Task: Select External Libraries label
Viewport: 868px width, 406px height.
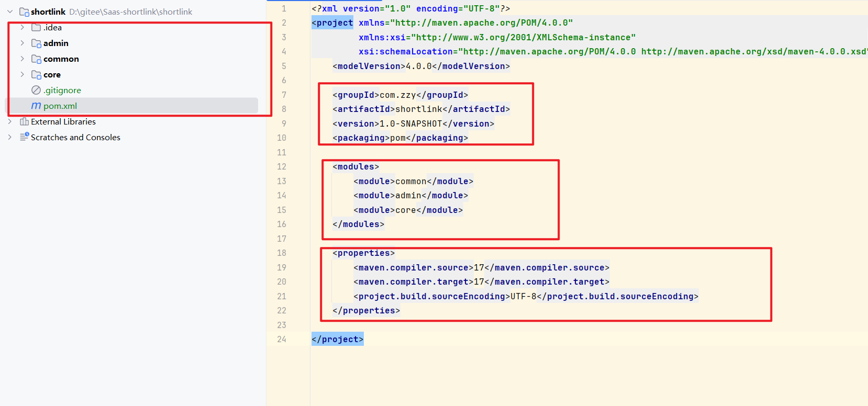Action: coord(63,121)
